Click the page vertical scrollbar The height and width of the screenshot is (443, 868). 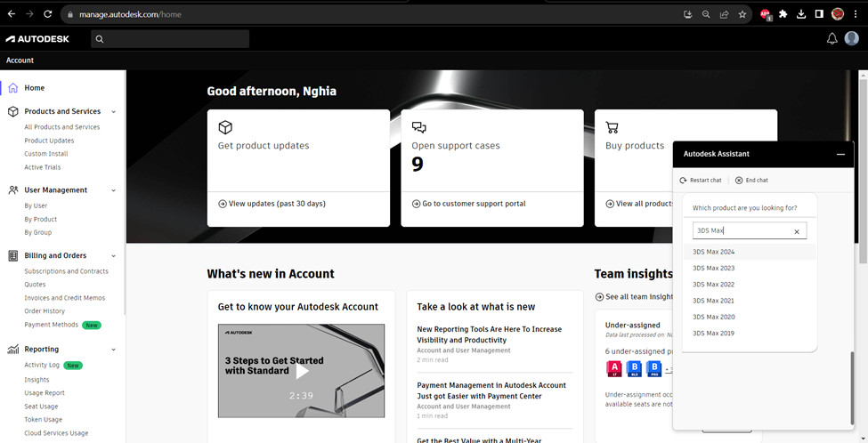[x=863, y=172]
